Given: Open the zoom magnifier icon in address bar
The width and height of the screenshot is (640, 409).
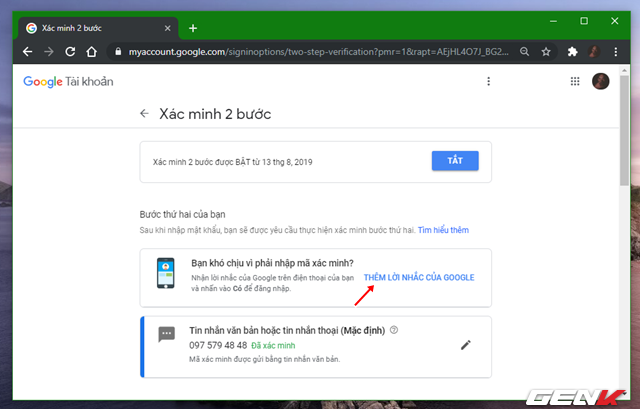Looking at the screenshot, I should tap(524, 52).
